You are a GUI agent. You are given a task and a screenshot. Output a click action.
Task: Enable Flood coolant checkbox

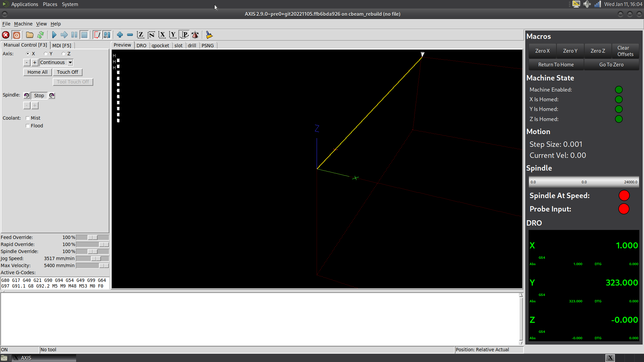28,126
